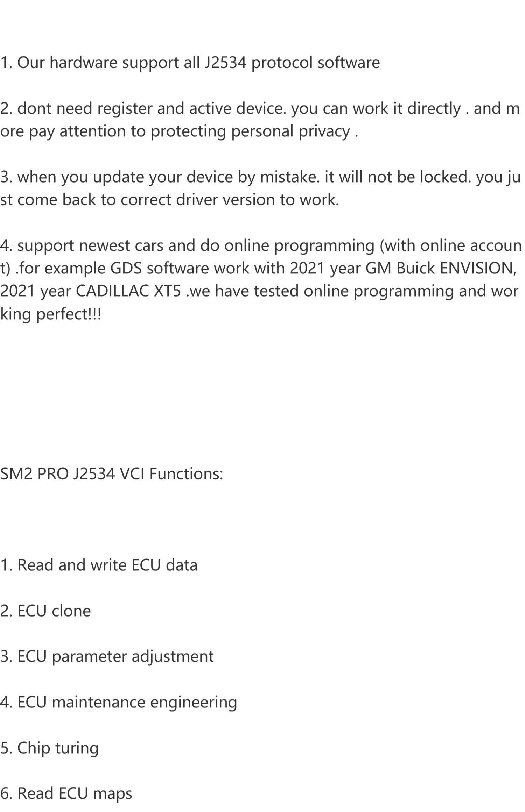Select the "ECU parameter adjustment" item
This screenshot has height=812, width=525.
(x=107, y=656)
